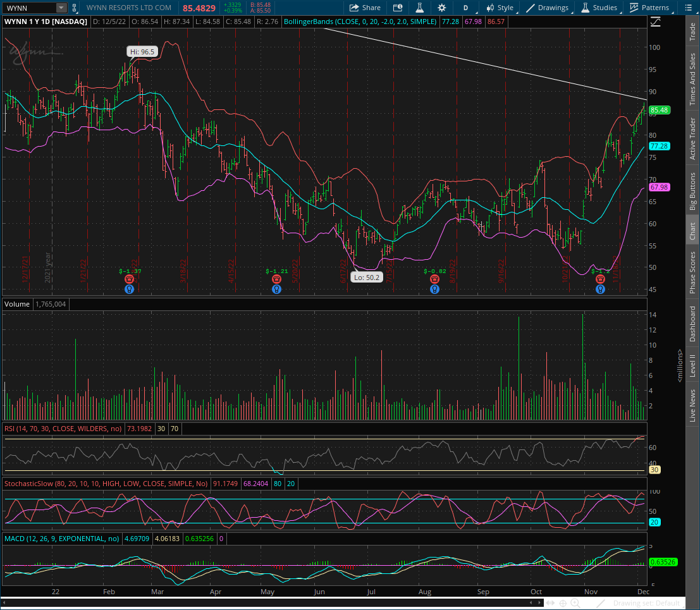Image resolution: width=700 pixels, height=610 pixels.
Task: Click blue lightbulb icon under May earnings
Action: click(x=276, y=289)
